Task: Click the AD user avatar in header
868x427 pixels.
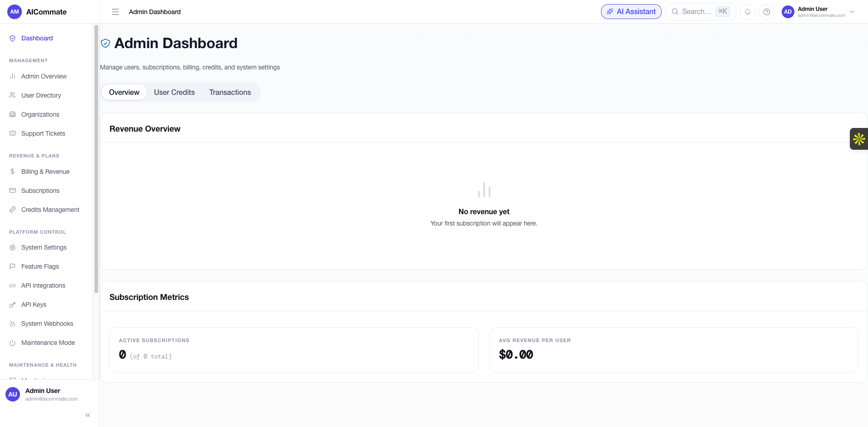Action: click(x=788, y=12)
